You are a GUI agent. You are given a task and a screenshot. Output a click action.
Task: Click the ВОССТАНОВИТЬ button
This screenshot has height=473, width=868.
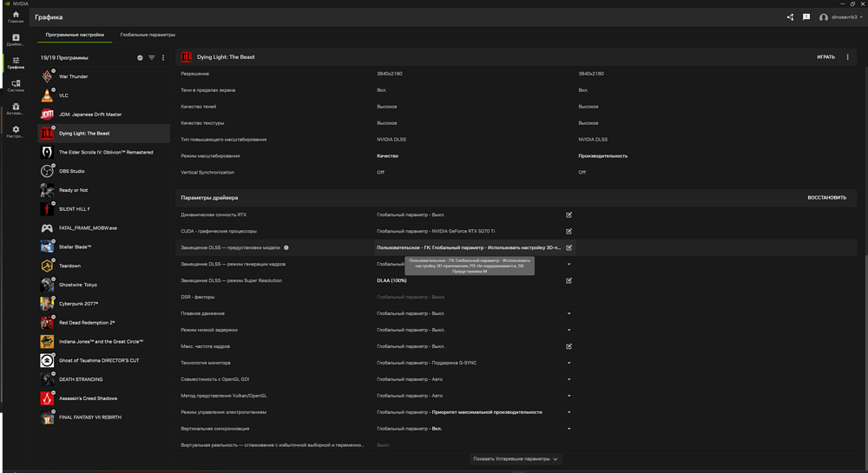click(x=826, y=198)
